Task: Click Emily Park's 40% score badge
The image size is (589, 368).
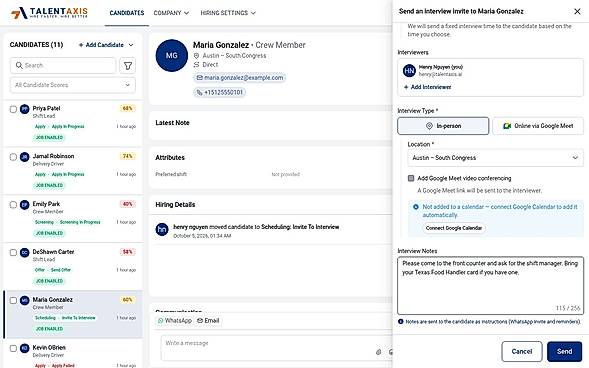Action: [128, 204]
